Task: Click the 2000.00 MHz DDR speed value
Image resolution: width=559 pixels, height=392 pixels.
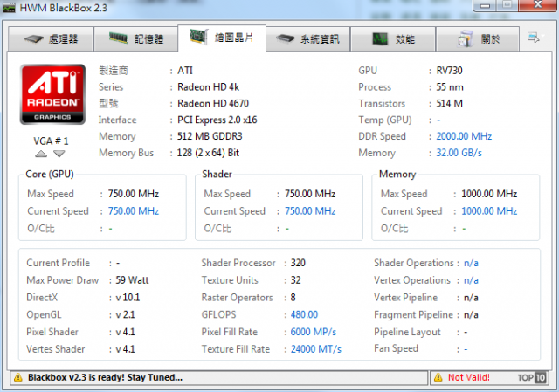Action: click(x=464, y=136)
